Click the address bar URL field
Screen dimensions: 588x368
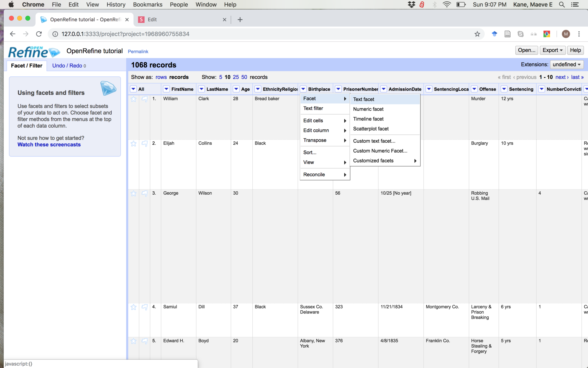(125, 34)
